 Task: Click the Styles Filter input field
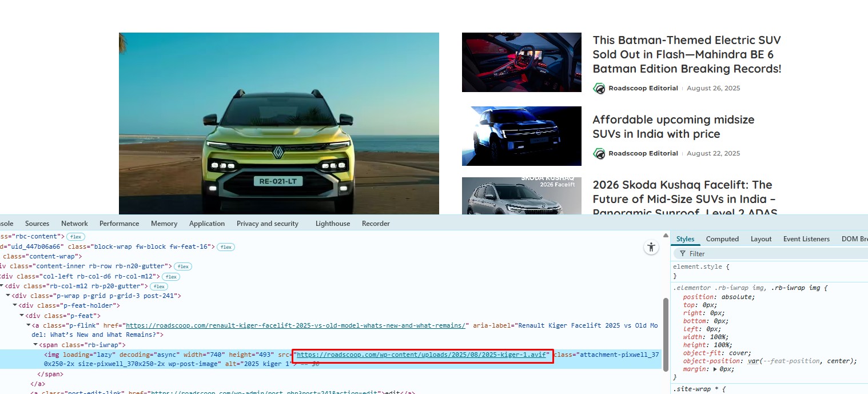pos(772,253)
